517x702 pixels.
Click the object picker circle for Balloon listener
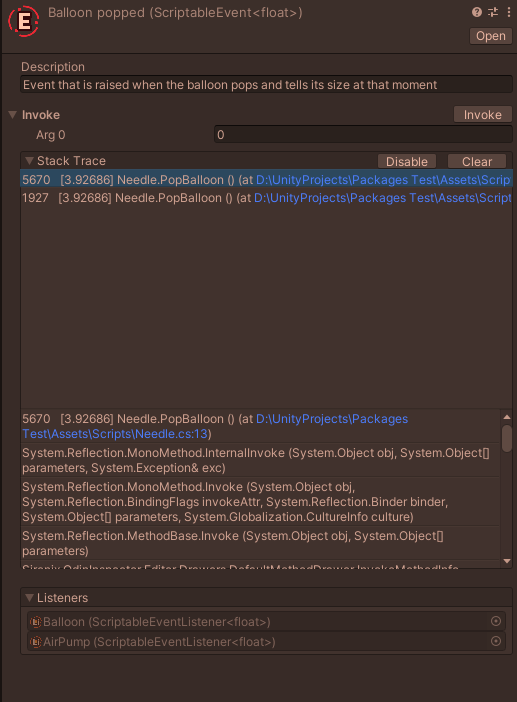pyautogui.click(x=496, y=621)
